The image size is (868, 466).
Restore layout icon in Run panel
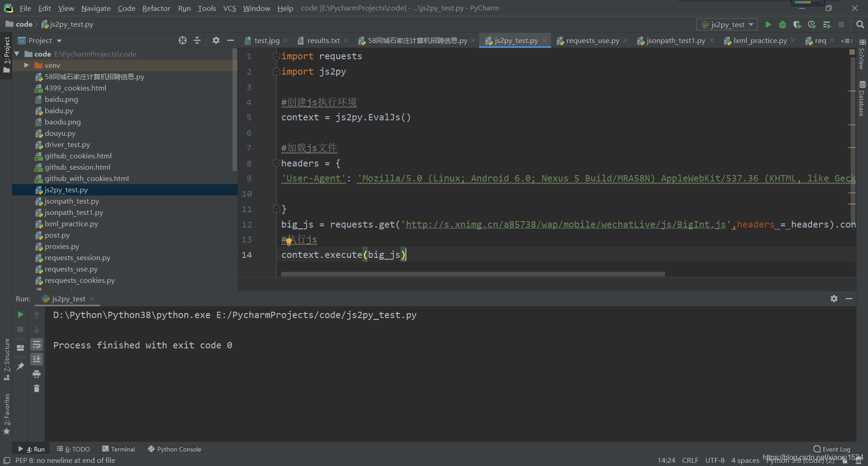(x=20, y=348)
